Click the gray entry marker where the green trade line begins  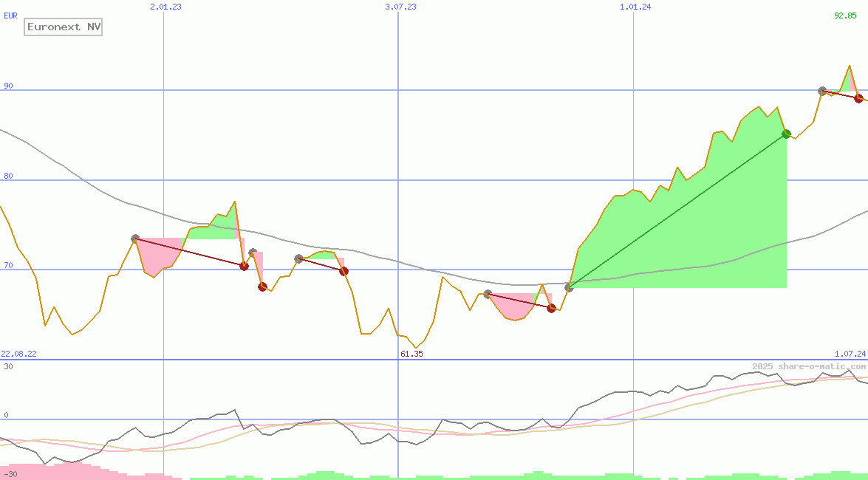(569, 287)
